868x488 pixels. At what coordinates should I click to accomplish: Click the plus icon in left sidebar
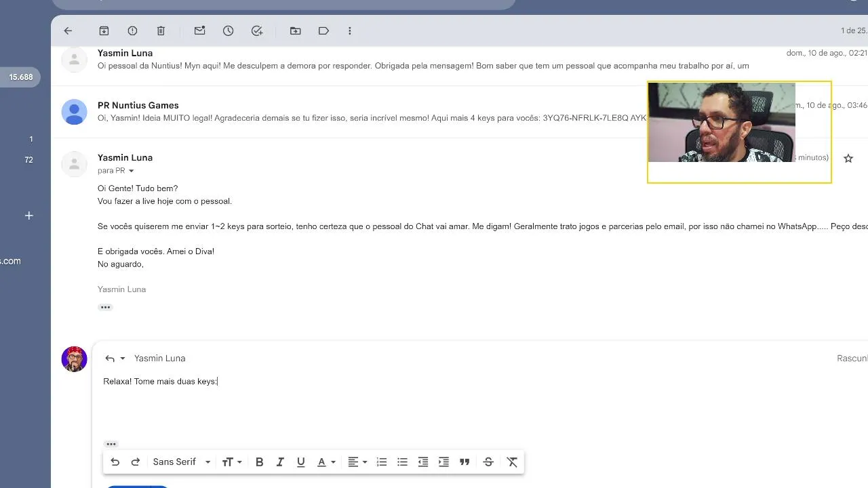28,216
